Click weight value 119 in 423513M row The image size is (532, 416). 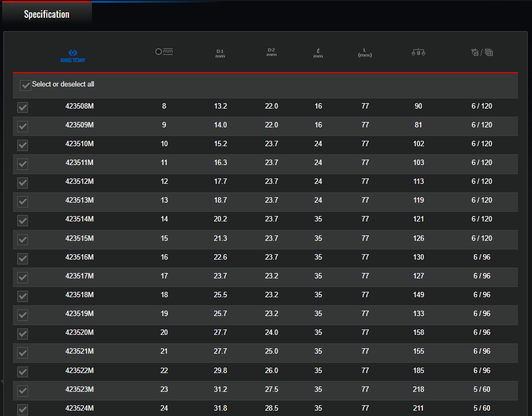pos(418,200)
